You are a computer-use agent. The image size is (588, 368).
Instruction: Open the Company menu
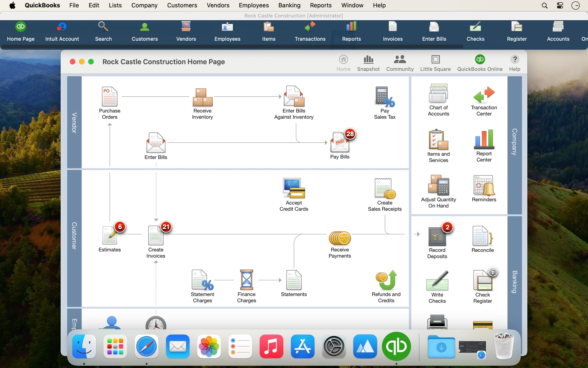point(144,5)
